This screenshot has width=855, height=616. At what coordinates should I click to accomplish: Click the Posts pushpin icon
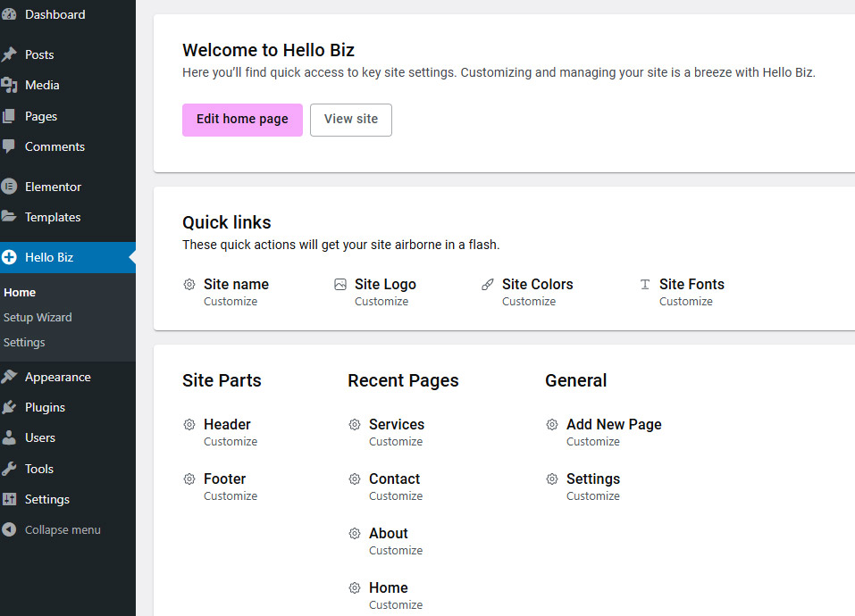9,54
